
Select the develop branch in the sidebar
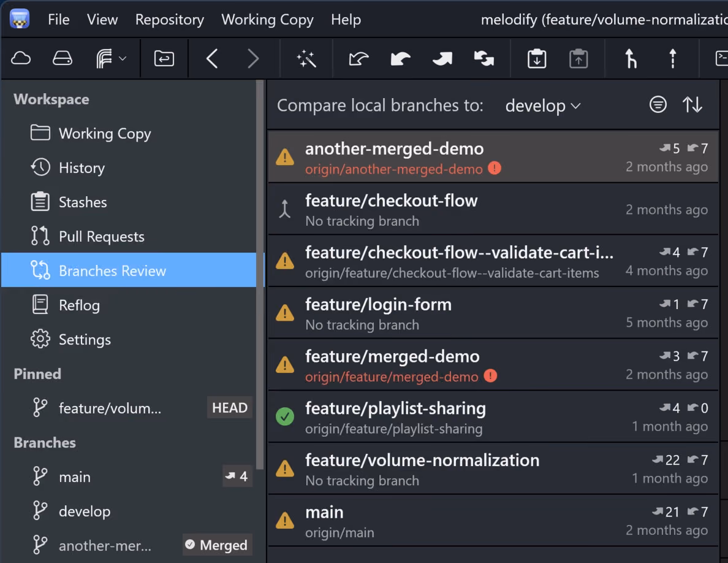(x=129, y=511)
